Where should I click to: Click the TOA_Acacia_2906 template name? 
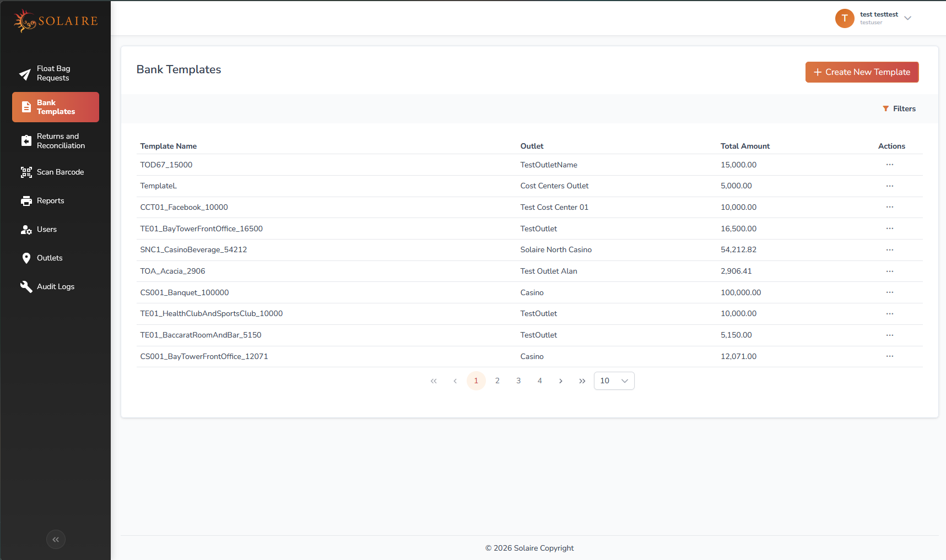pyautogui.click(x=172, y=271)
